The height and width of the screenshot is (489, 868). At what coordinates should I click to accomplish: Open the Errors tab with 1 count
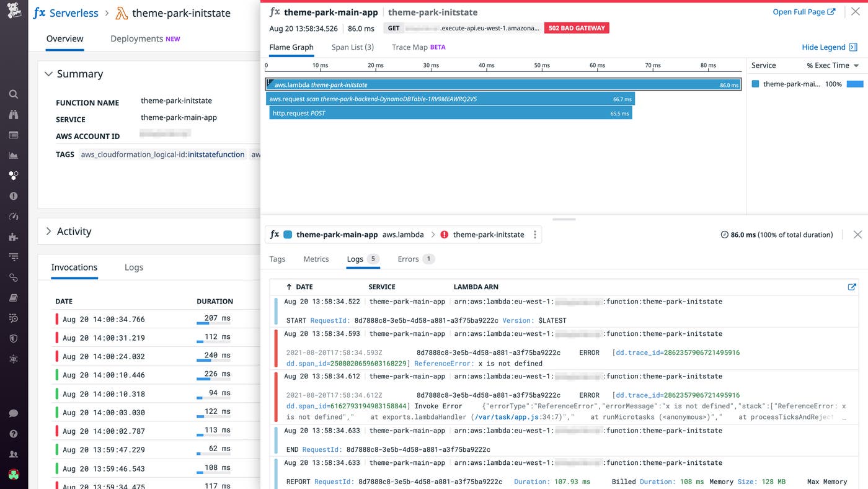(416, 259)
